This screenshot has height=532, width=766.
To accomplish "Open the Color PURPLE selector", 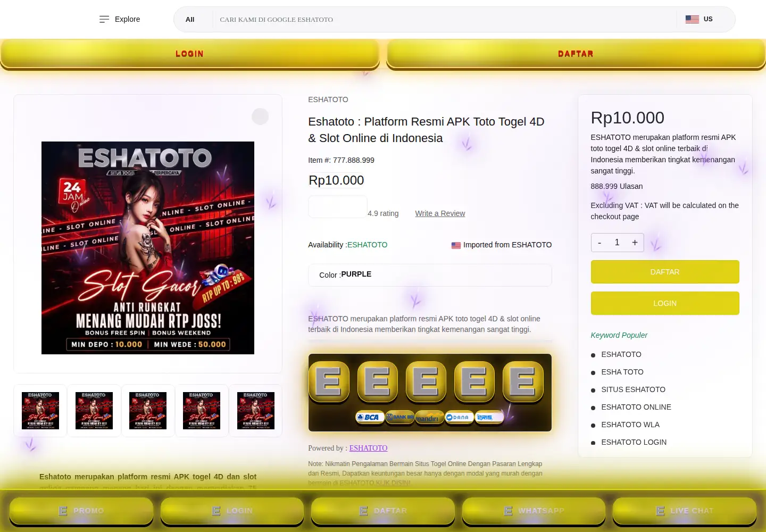I will click(x=430, y=275).
